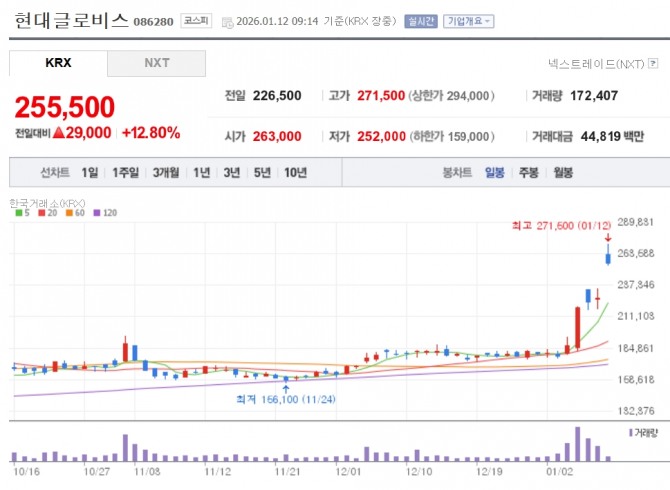Select the 1일 line chart period

(90, 173)
